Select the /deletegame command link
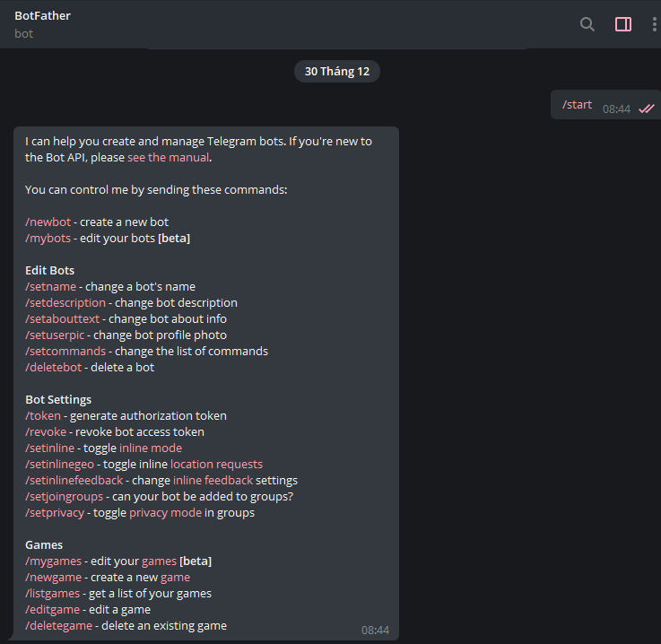 pos(58,625)
